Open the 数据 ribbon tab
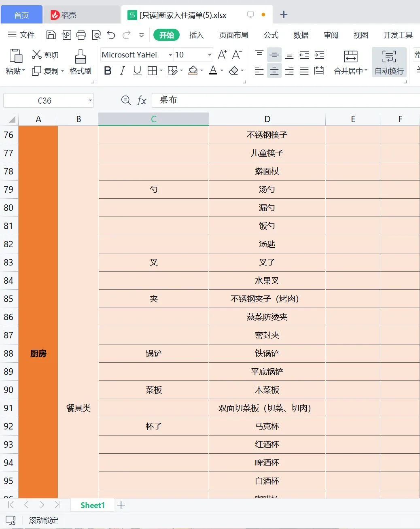420x529 pixels. (x=301, y=35)
